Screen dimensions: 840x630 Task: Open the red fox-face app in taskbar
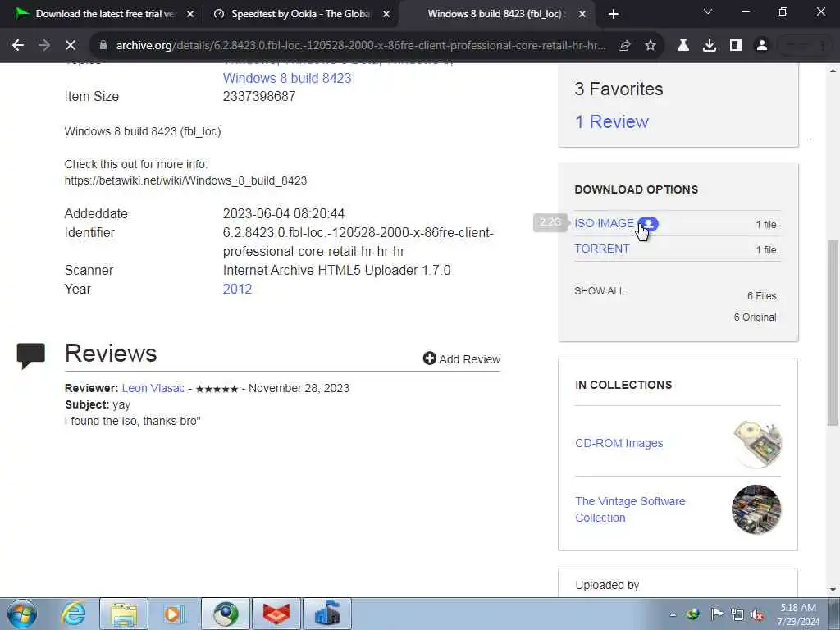tap(276, 614)
